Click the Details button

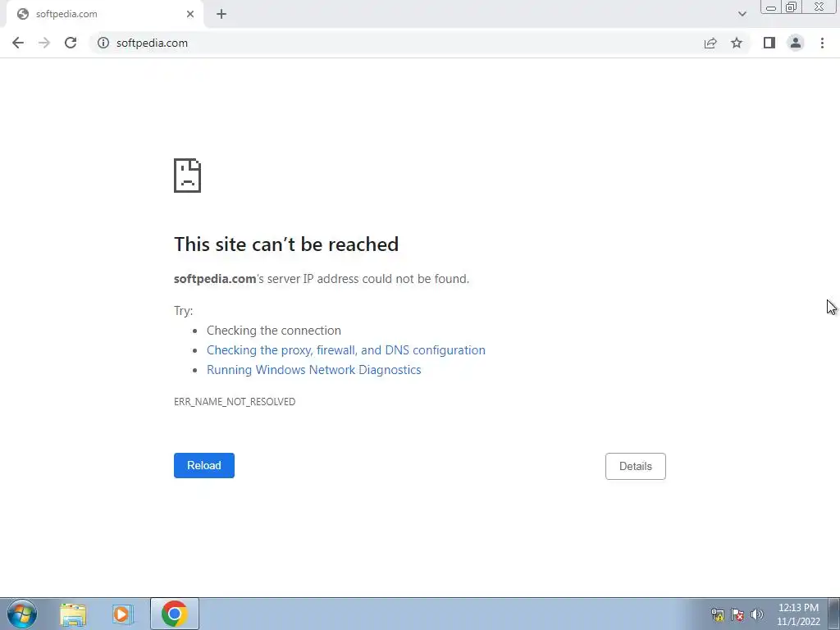[636, 466]
